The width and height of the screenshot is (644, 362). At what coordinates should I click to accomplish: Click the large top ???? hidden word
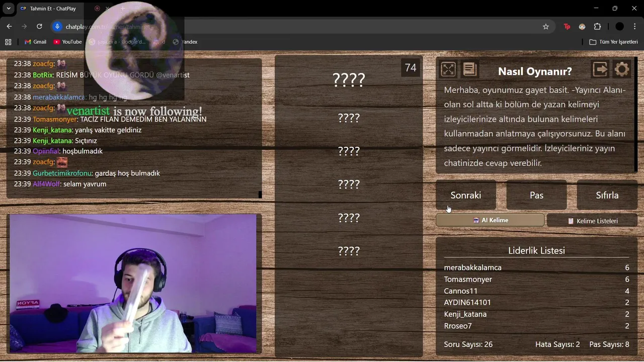pyautogui.click(x=349, y=80)
